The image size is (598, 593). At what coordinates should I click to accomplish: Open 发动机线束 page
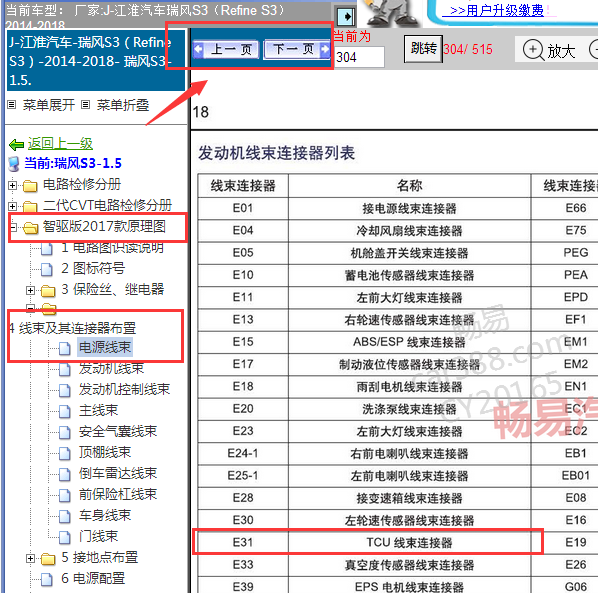coord(111,368)
